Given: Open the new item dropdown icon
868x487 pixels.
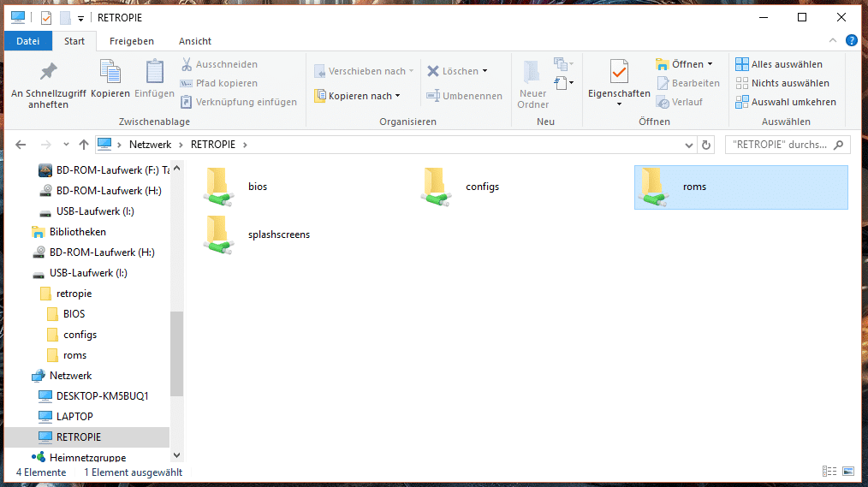Looking at the screenshot, I should (563, 64).
